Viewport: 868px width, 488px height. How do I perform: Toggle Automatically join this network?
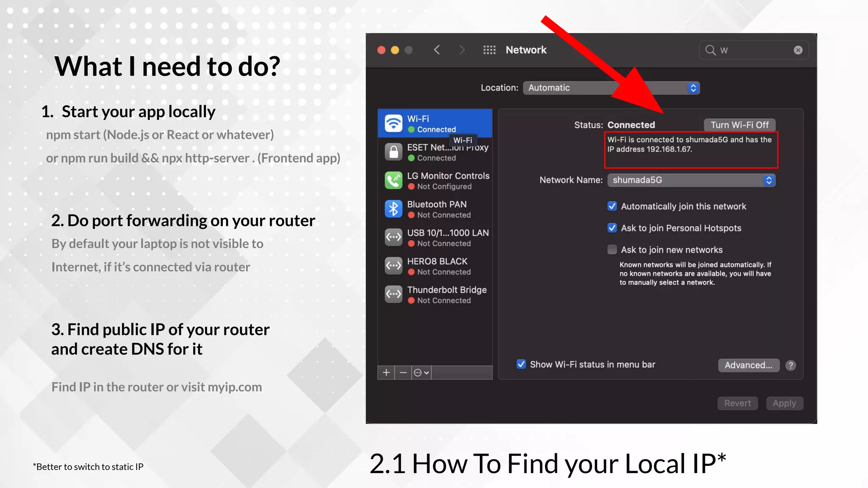(612, 206)
